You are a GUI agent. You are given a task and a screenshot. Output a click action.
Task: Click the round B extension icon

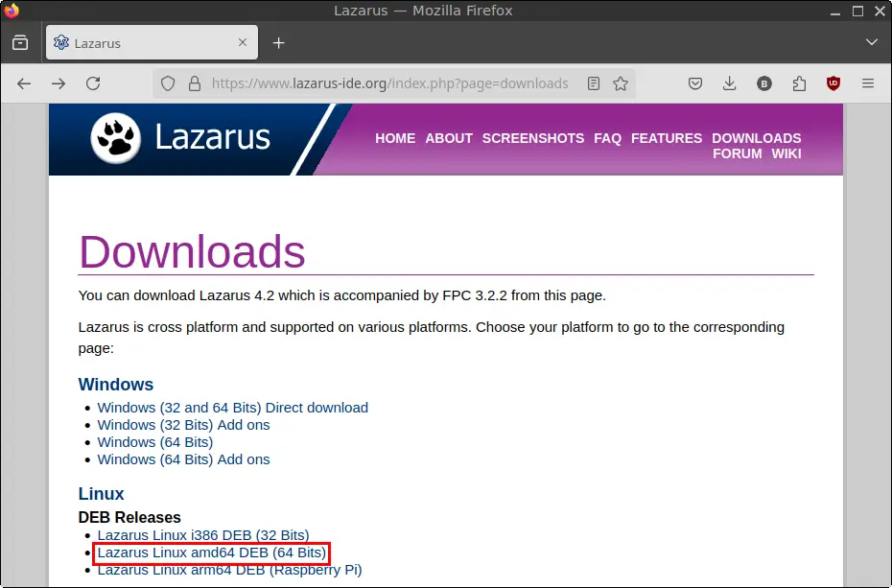click(764, 84)
